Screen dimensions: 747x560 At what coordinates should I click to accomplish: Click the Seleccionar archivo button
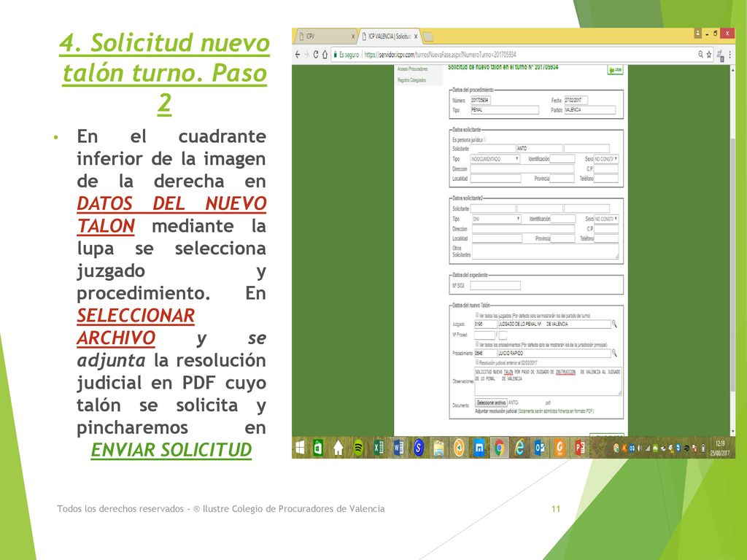pyautogui.click(x=491, y=402)
